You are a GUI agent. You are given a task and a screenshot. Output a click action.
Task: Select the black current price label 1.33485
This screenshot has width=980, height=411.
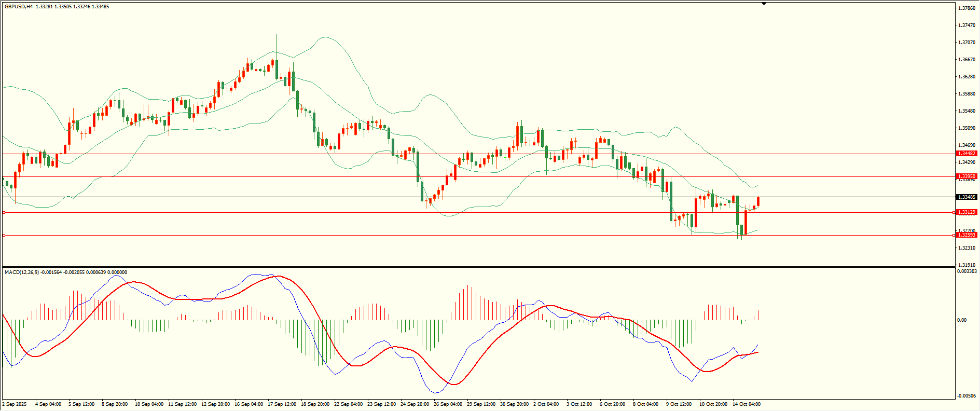pyautogui.click(x=967, y=197)
